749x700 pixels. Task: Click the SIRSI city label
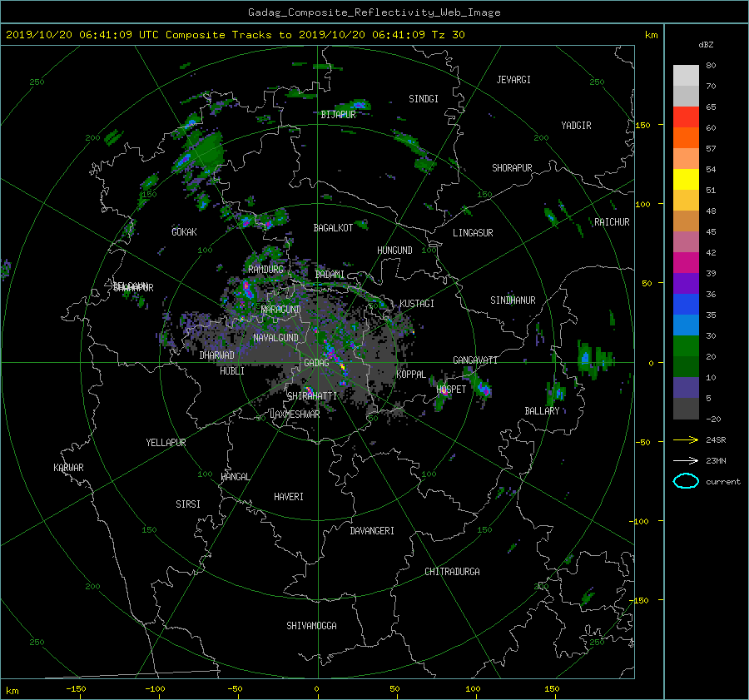(x=188, y=504)
